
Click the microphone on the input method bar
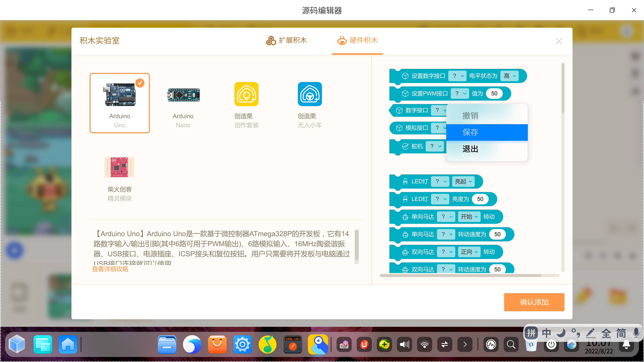636,333
